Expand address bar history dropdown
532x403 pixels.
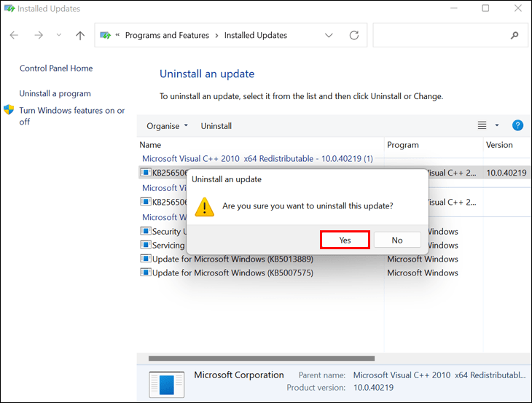point(329,35)
